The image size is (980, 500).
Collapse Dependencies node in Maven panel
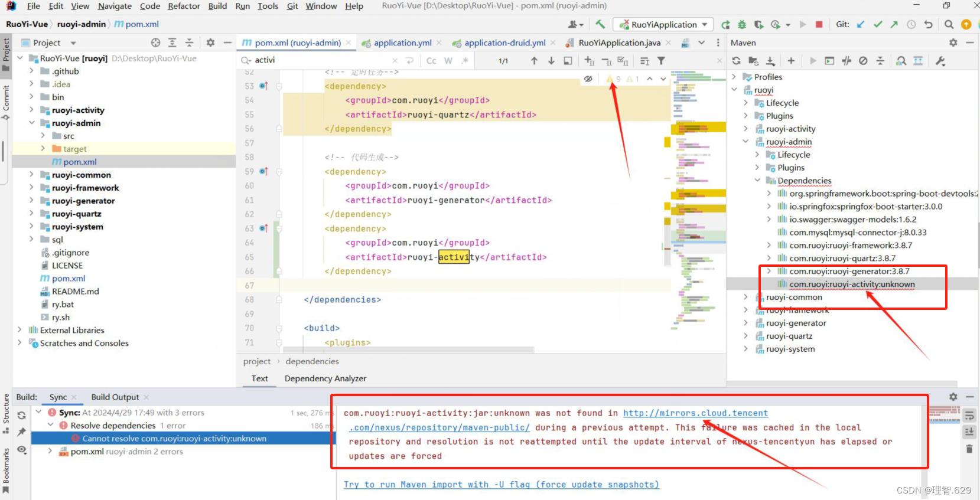(757, 181)
